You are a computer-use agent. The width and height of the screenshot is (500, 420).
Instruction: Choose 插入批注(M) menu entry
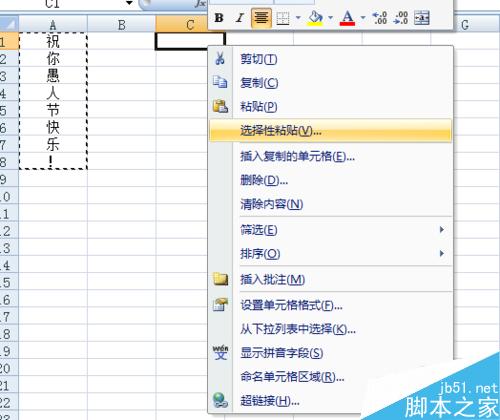tap(330, 279)
